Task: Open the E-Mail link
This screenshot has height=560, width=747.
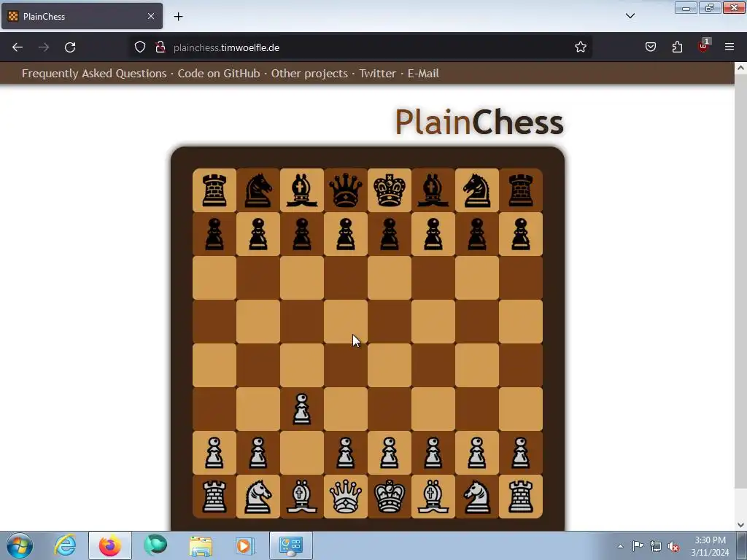Action: pyautogui.click(x=423, y=74)
